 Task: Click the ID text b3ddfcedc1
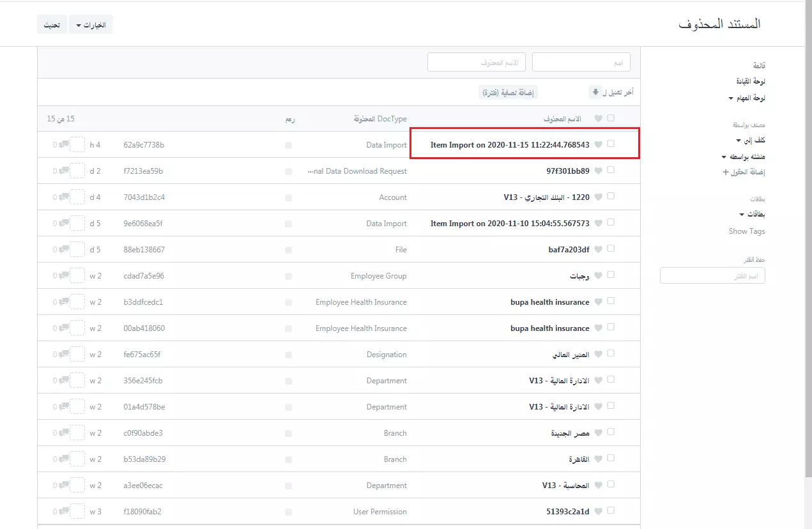click(x=143, y=302)
